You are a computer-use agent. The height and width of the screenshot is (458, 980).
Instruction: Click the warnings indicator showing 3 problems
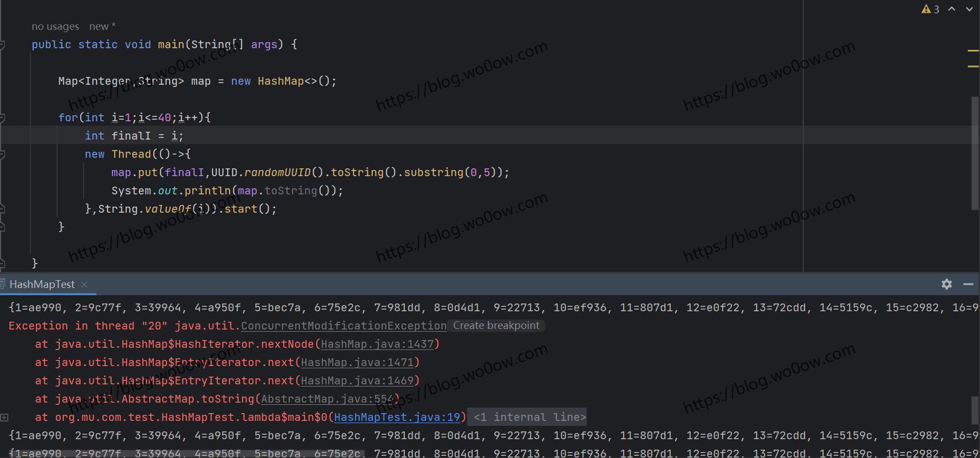[x=930, y=9]
